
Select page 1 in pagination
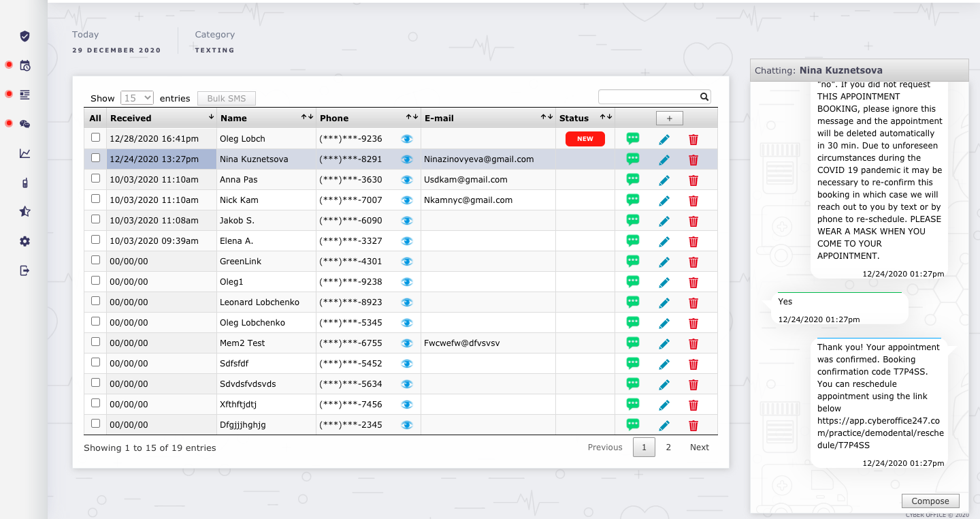tap(644, 447)
